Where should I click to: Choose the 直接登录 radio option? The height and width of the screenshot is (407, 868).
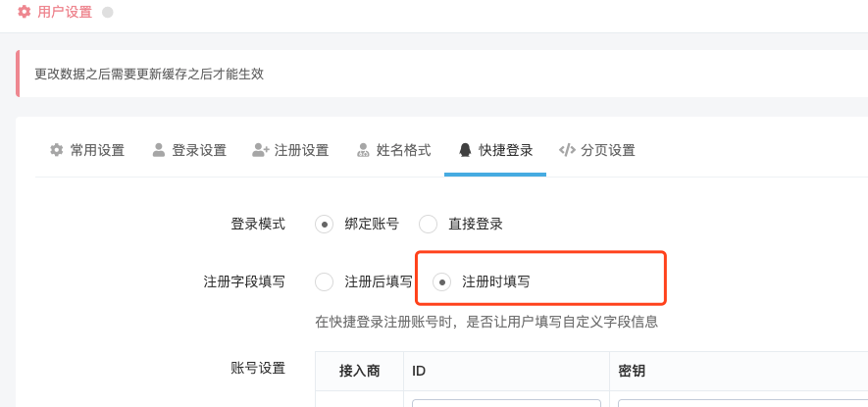[429, 225]
